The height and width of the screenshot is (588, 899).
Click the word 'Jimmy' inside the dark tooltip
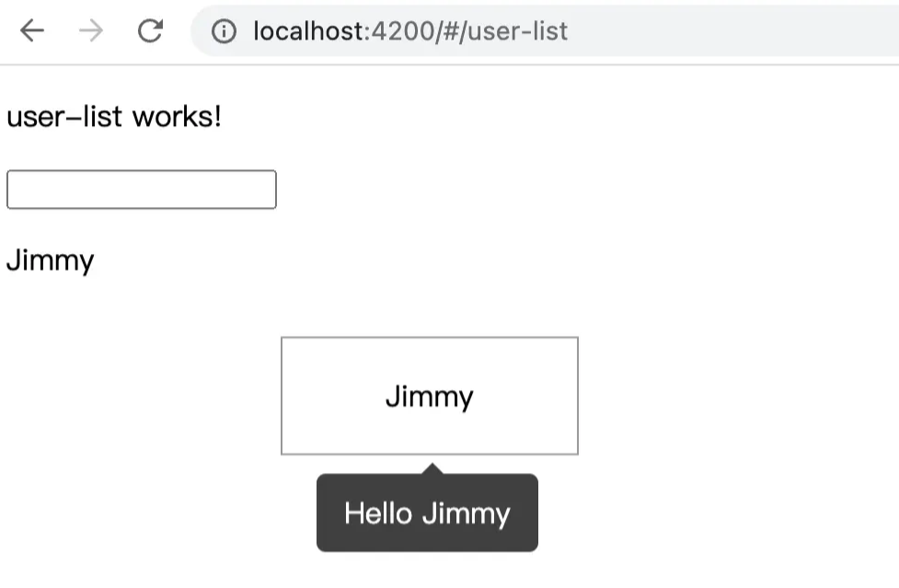466,513
